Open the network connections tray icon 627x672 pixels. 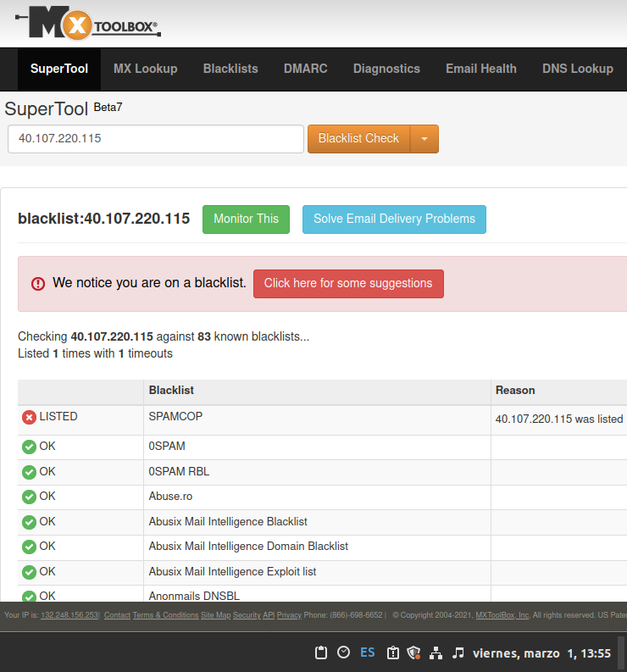[436, 653]
